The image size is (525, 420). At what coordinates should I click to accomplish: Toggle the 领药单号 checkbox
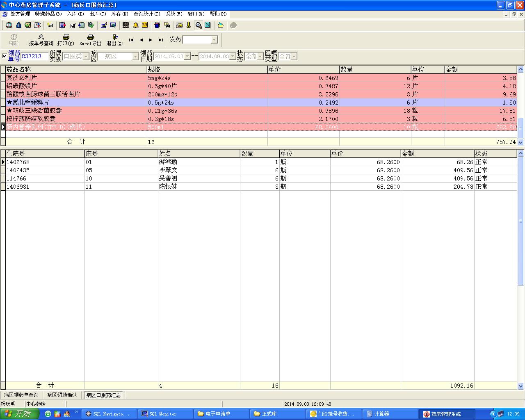pos(5,56)
